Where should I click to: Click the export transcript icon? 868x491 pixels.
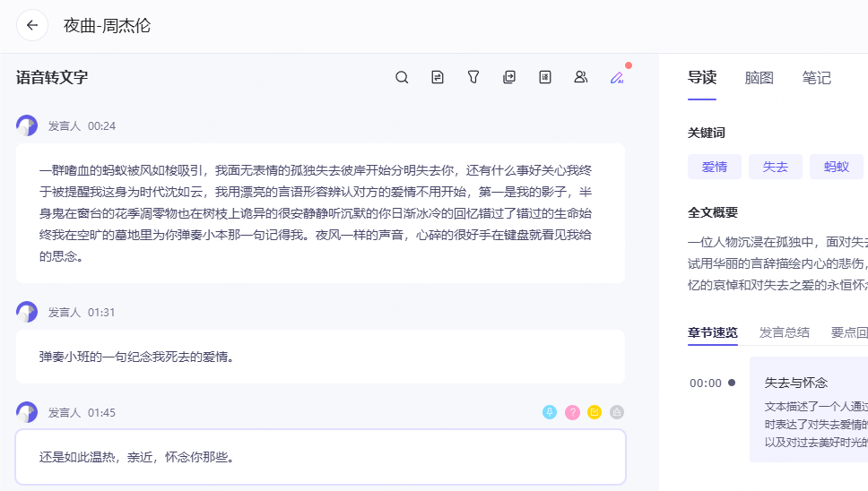[509, 77]
